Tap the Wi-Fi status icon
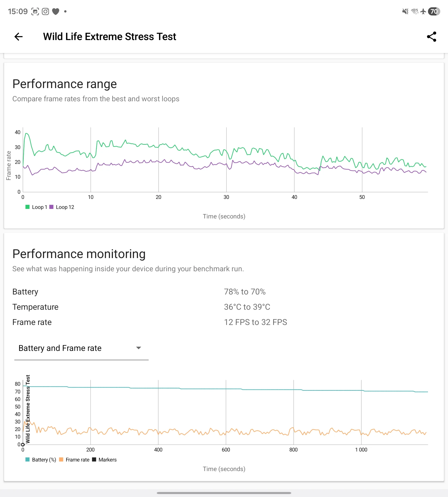This screenshot has height=497, width=448. click(415, 11)
